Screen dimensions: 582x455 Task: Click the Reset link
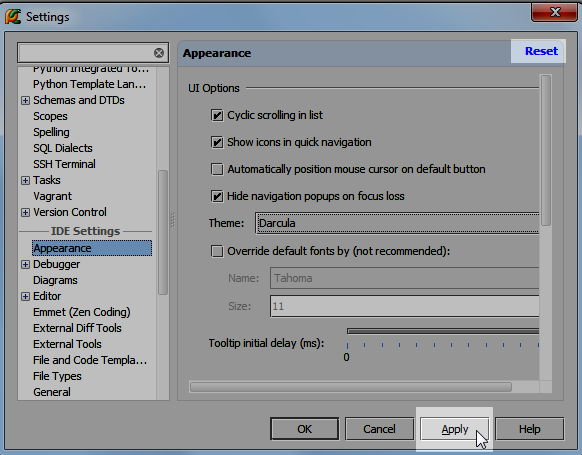(541, 51)
